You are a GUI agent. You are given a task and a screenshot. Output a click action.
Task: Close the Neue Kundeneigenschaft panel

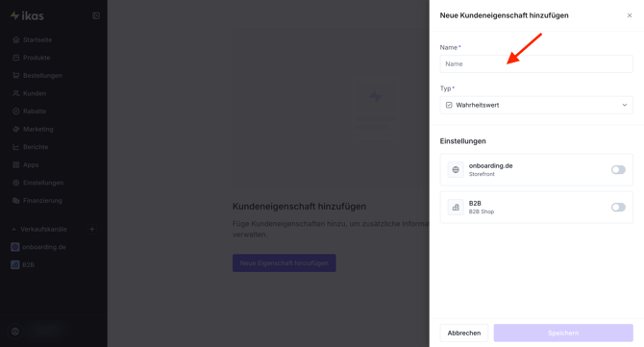630,15
